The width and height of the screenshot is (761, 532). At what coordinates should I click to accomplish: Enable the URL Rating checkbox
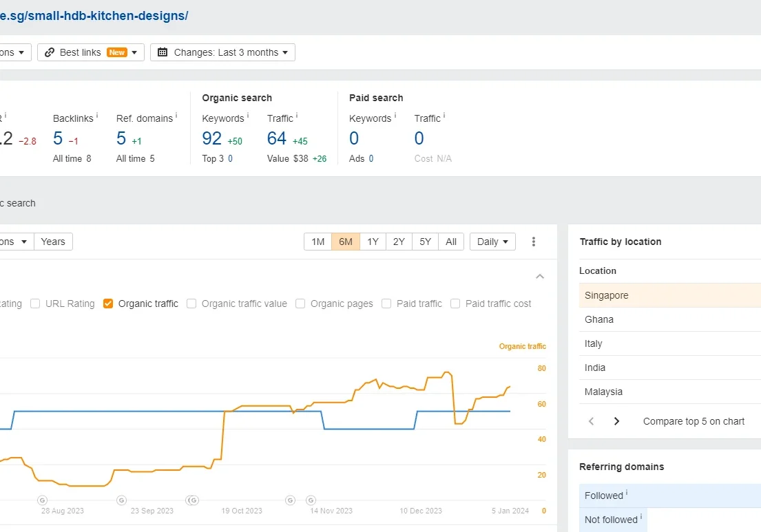pos(35,304)
